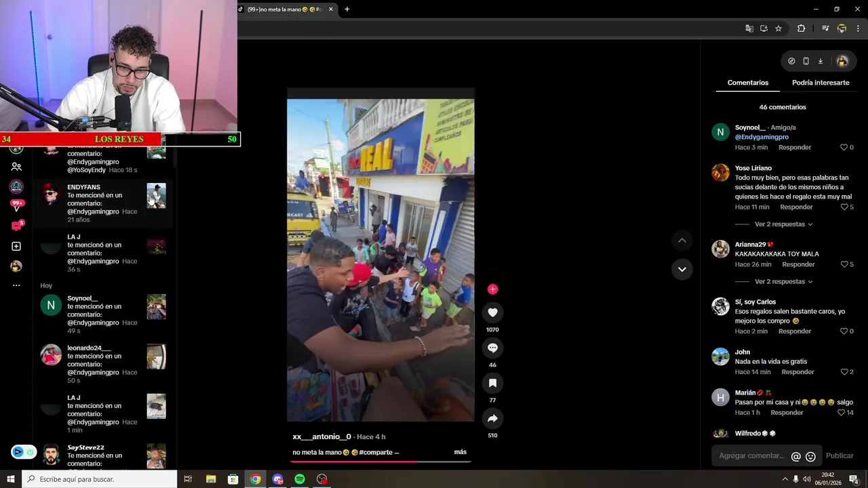Close the TikTok browser tab
The image size is (868, 488).
tap(331, 9)
